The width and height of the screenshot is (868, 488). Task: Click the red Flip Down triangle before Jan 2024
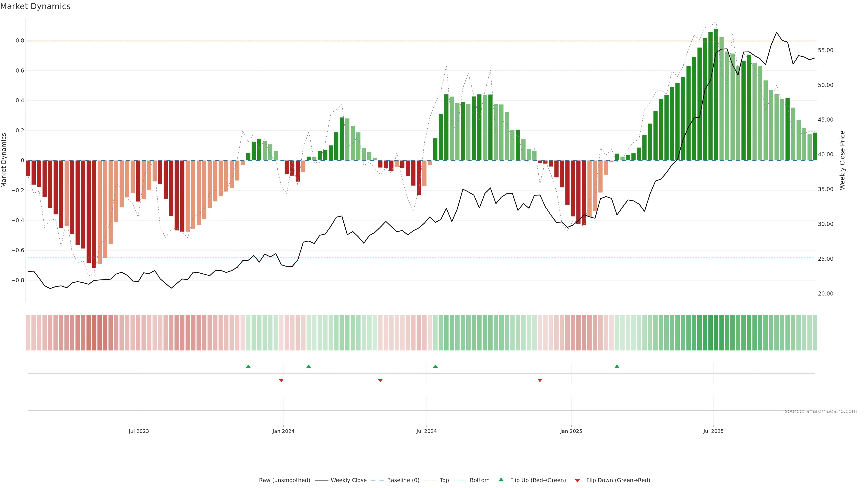(281, 380)
